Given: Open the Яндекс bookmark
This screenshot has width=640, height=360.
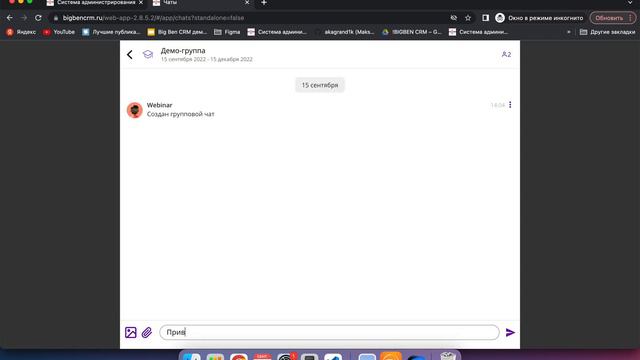Looking at the screenshot, I should 21,32.
